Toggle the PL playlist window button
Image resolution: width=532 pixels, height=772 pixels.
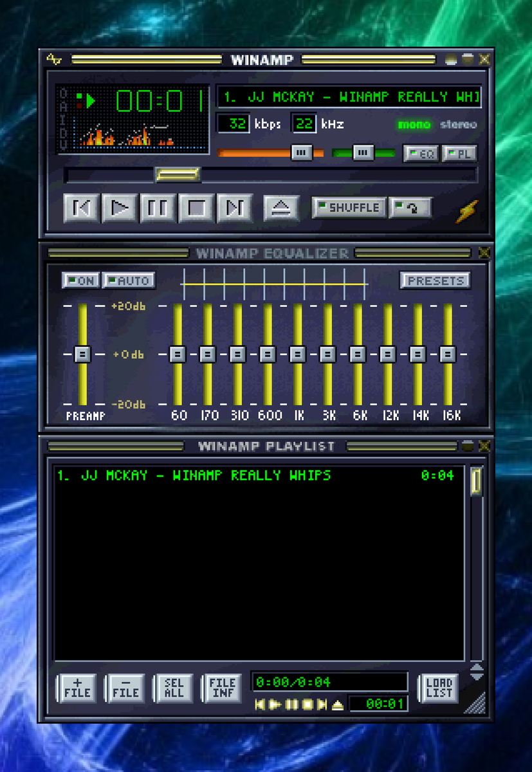click(x=459, y=154)
